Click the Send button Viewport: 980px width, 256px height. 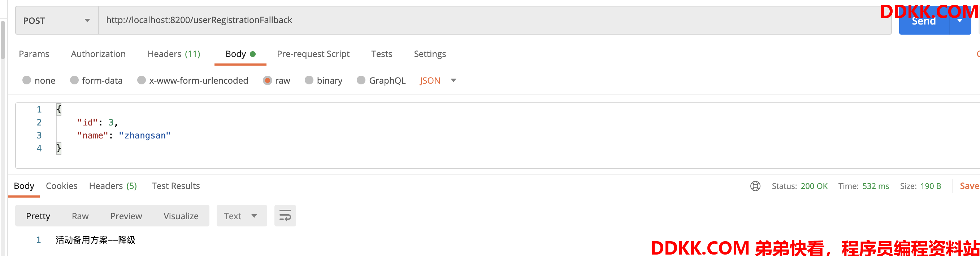point(924,21)
